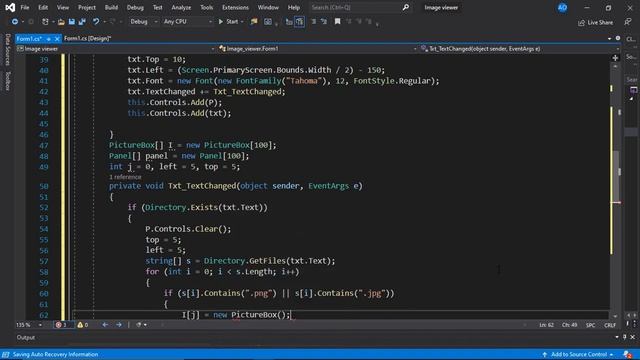Click the Save All toolbar icon
Screen dimensions: 640x360
[x=82, y=22]
